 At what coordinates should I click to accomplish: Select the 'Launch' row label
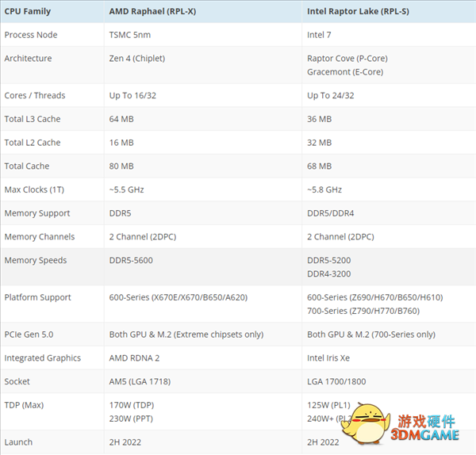[x=18, y=442]
